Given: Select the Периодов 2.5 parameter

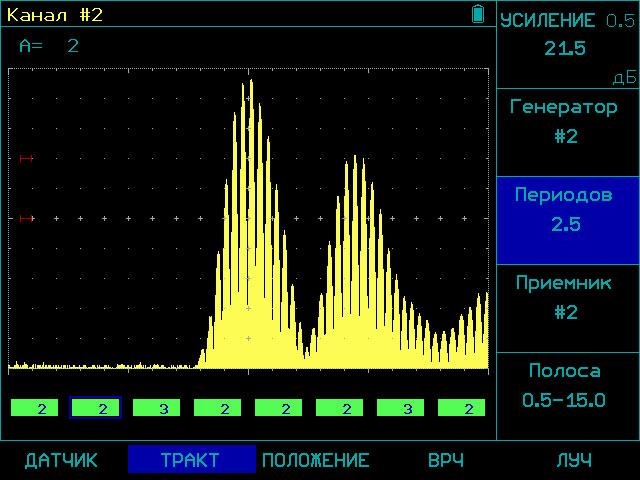Looking at the screenshot, I should click(566, 209).
